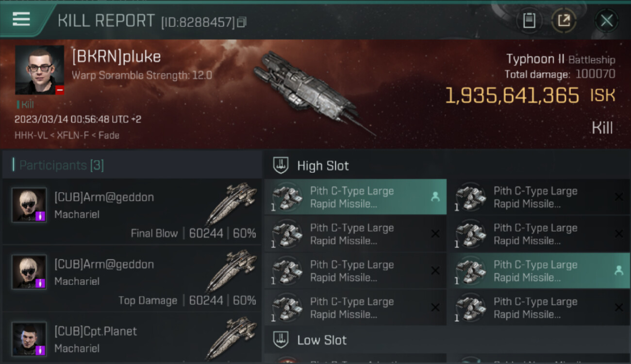Open Cpt.Planet's character portrait
This screenshot has height=364, width=631.
click(29, 339)
